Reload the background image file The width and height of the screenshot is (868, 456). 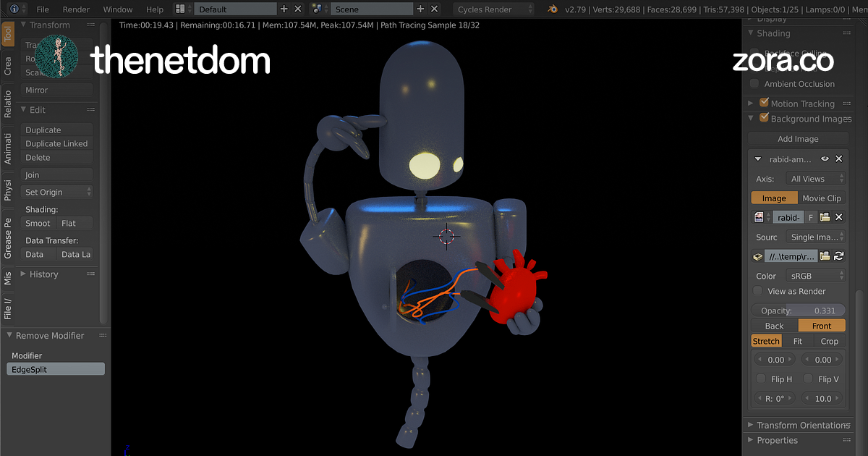(x=839, y=256)
